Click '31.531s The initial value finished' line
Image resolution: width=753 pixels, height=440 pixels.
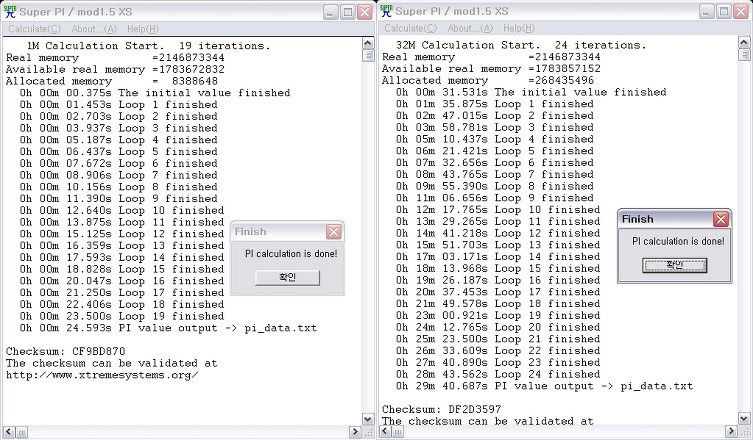[x=531, y=92]
